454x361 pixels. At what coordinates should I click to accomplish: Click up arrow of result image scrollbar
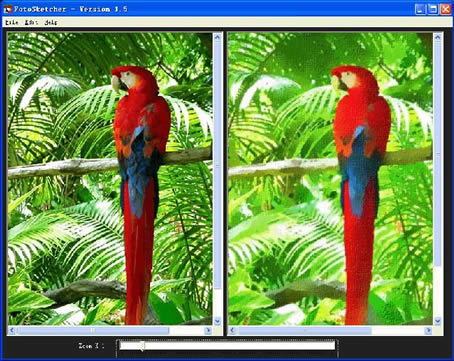click(438, 37)
